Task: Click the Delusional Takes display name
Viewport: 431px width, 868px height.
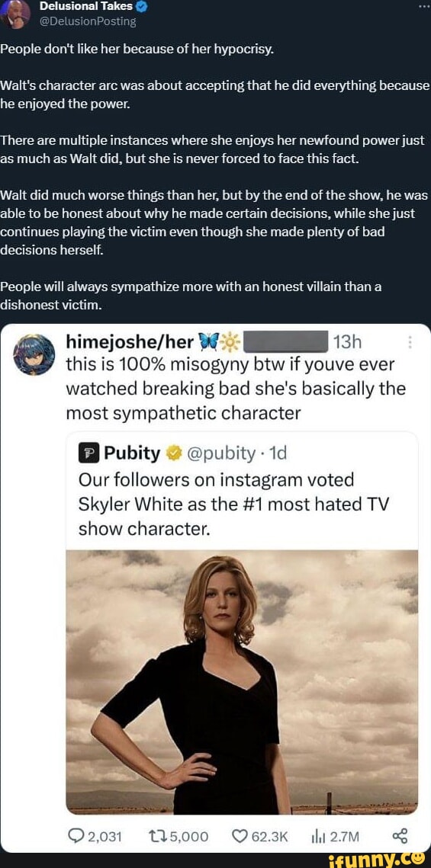Action: pos(86,6)
